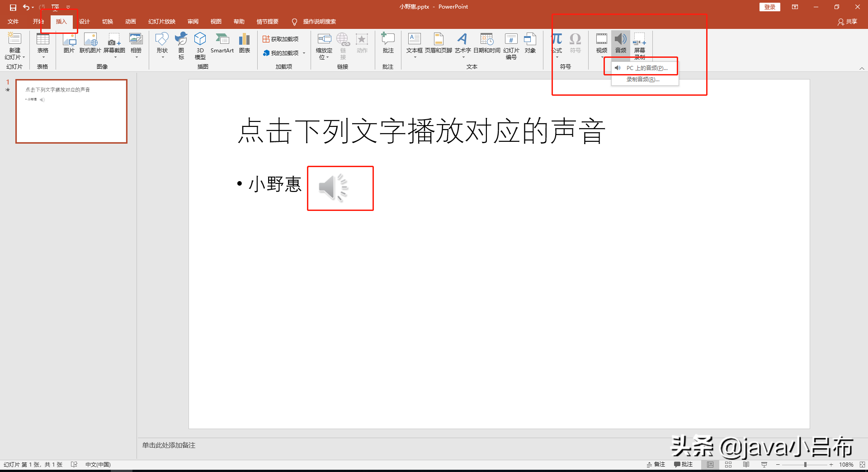Switch to the Animations (动画) tab
This screenshot has height=472, width=868.
pyautogui.click(x=131, y=22)
